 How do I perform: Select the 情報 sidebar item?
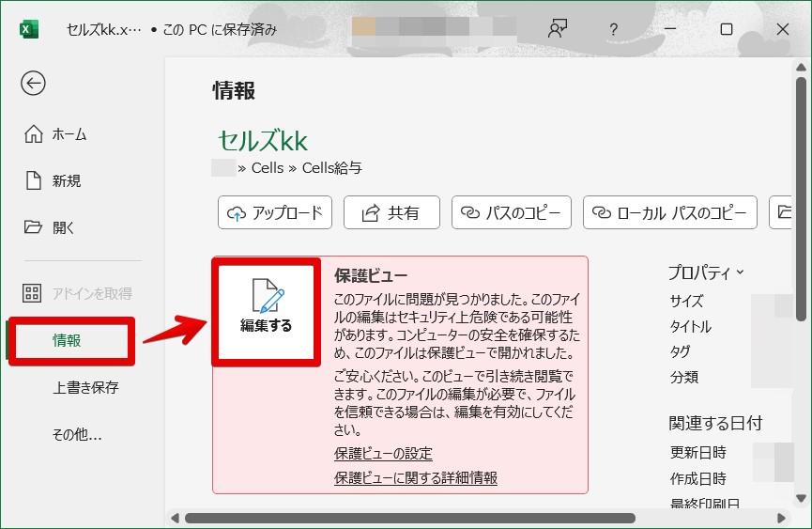click(68, 340)
